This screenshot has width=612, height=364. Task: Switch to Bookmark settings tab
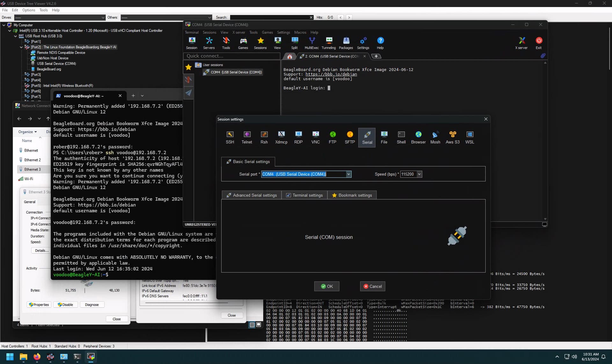coord(352,195)
